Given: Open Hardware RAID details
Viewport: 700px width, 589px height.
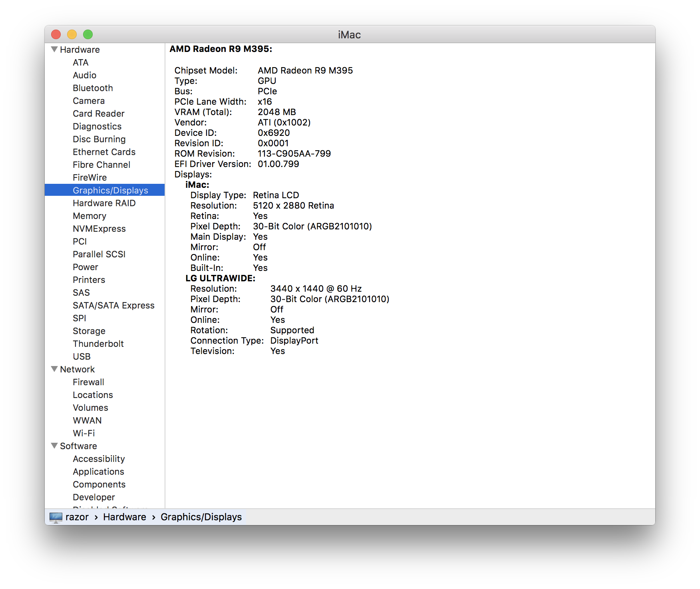Looking at the screenshot, I should click(104, 203).
